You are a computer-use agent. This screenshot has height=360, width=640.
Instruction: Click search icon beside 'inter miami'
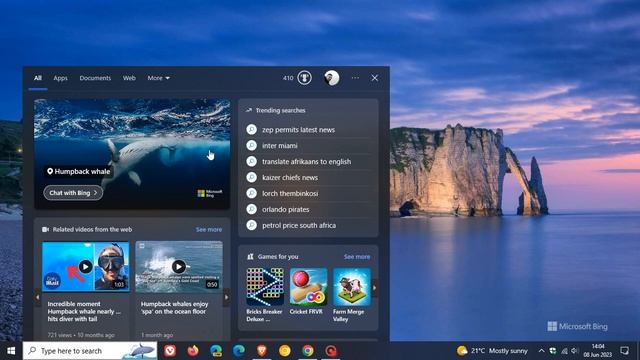[x=252, y=145]
